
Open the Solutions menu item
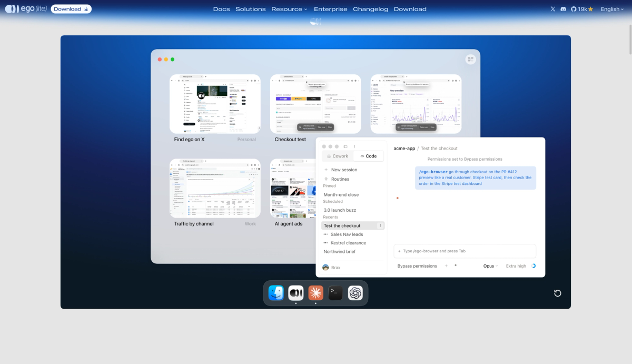251,9
